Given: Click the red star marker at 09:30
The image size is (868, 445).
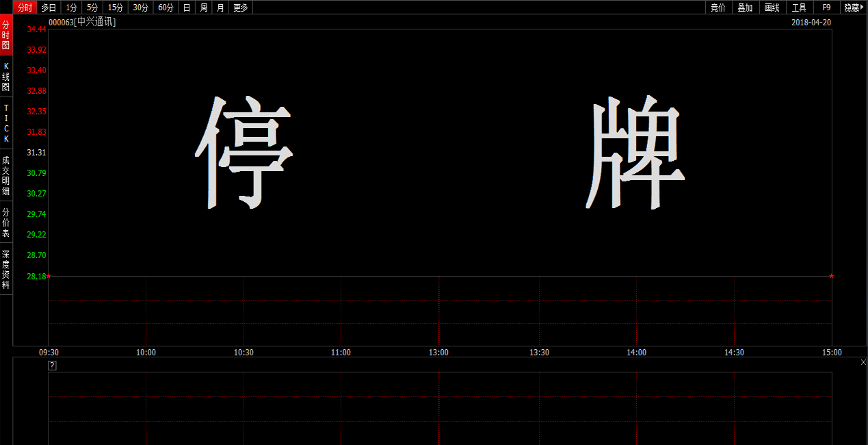Looking at the screenshot, I should pos(48,276).
